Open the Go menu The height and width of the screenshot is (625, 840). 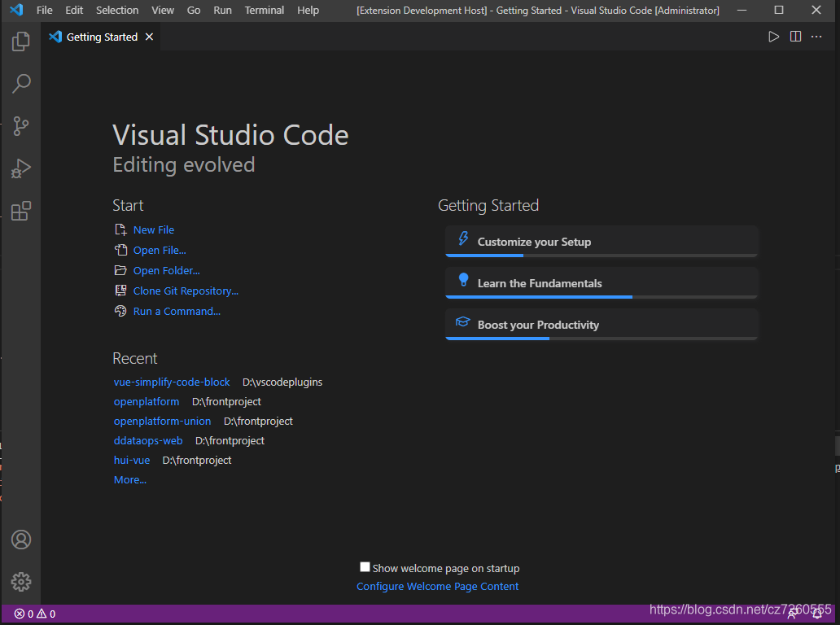tap(194, 11)
